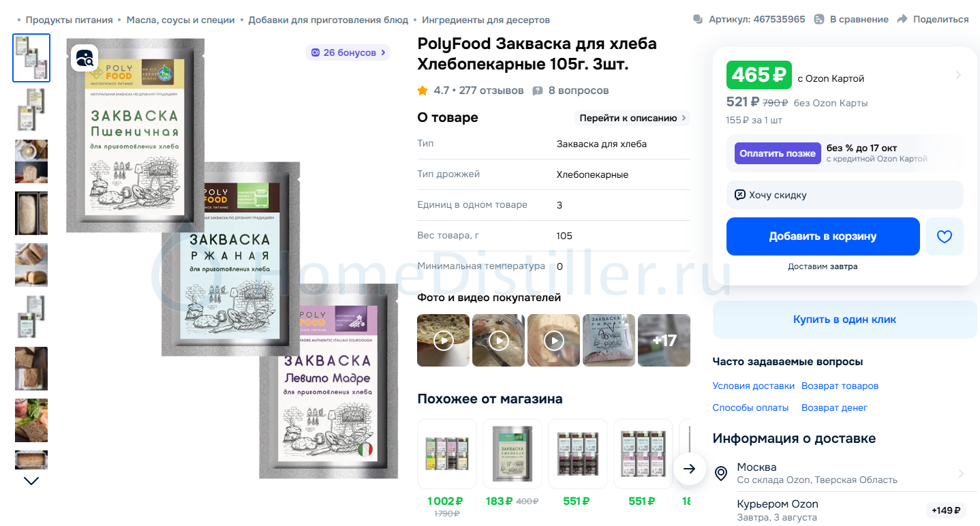980x526 pixels.
Task: Click the Добавить в корзину button
Action: (823, 236)
